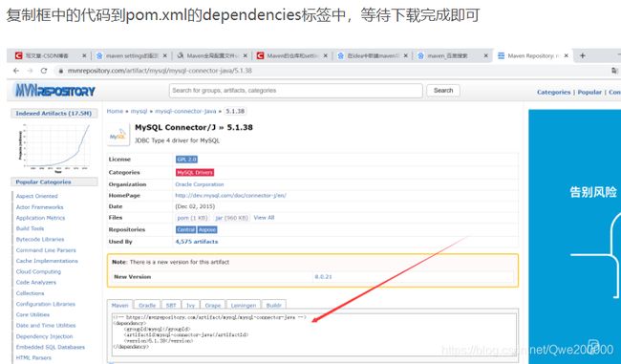Viewport: 621px width, 364px height.
Task: Switch to the maven settings browser tab
Action: coord(131,55)
